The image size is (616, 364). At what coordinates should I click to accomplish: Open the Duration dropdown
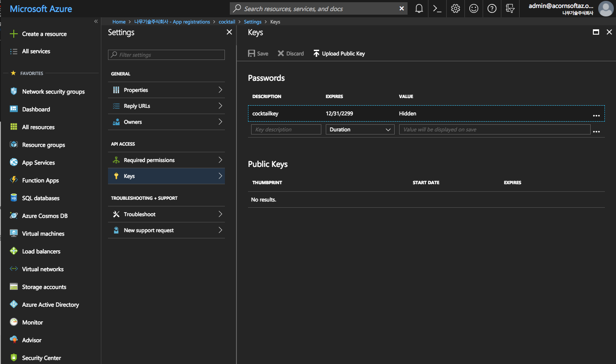(x=360, y=130)
